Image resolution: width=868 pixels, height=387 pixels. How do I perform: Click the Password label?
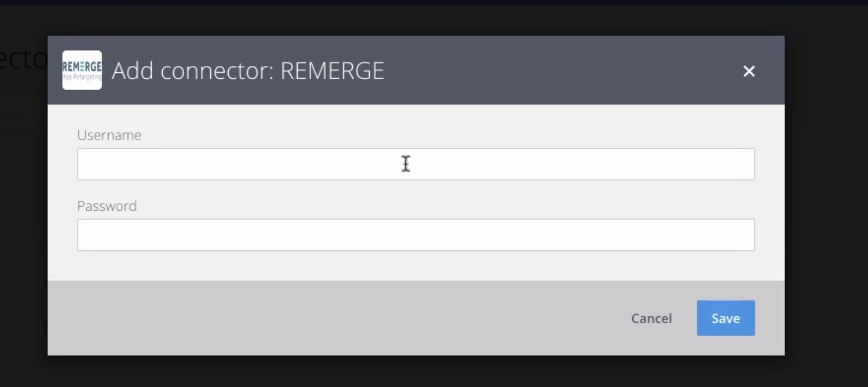[107, 206]
